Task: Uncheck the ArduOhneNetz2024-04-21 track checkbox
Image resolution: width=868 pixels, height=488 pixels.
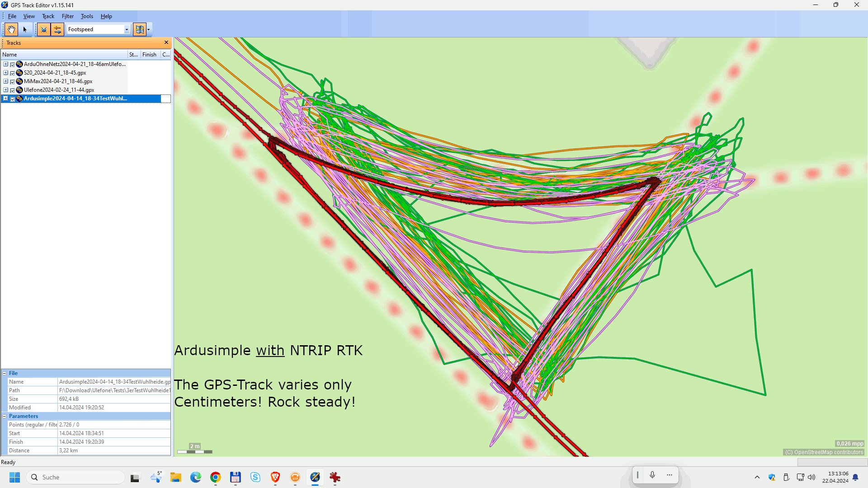Action: coord(13,65)
